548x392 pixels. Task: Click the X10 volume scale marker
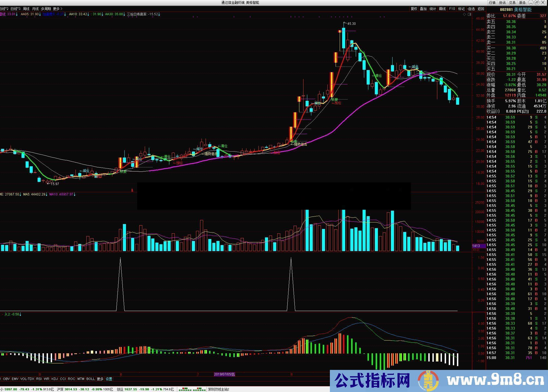click(476, 250)
